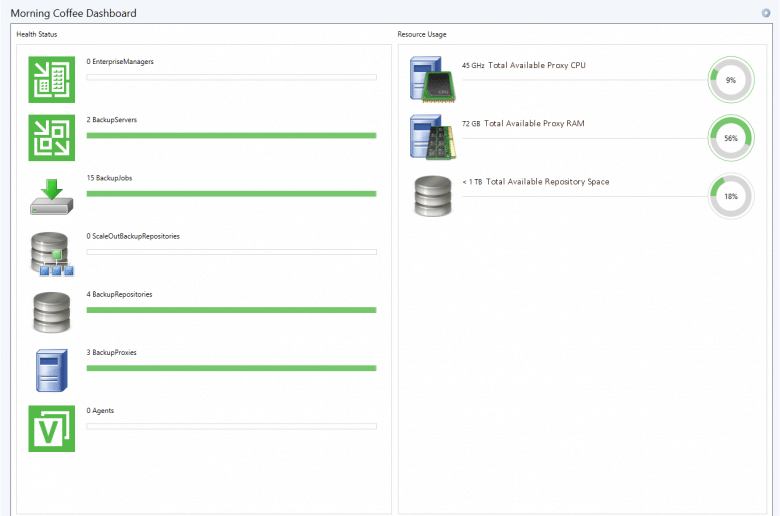The height and width of the screenshot is (516, 780).
Task: Click the BackupServers green health bar
Action: point(231,135)
